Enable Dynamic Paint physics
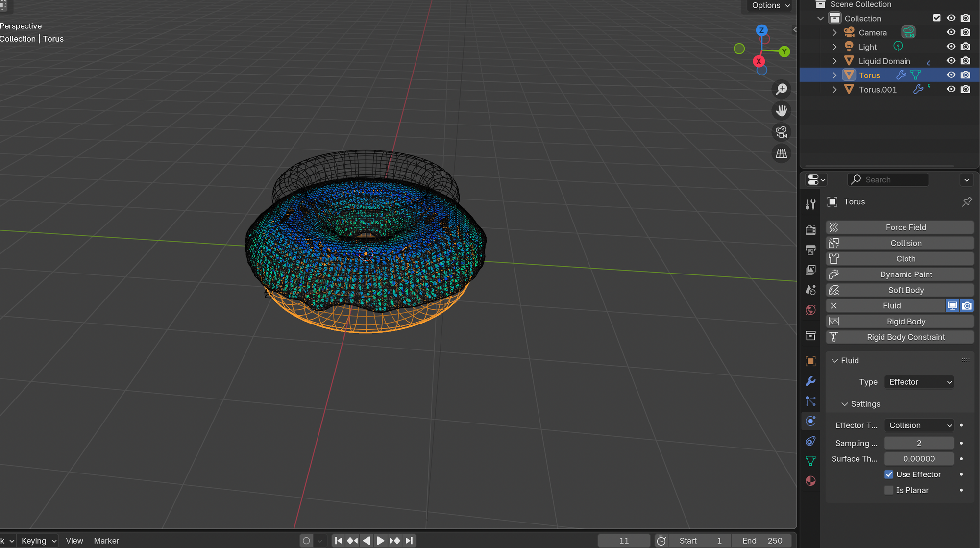This screenshot has height=548, width=980. (900, 274)
